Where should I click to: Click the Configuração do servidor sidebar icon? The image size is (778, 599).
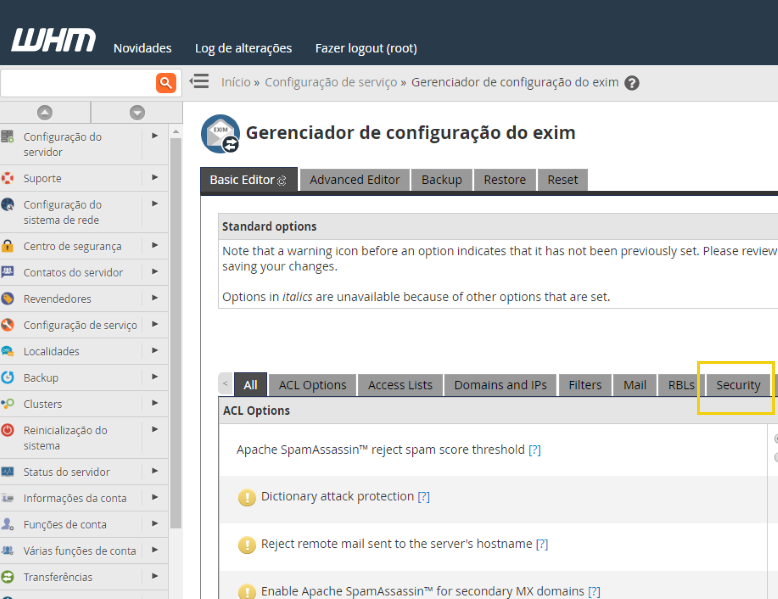coord(7,136)
